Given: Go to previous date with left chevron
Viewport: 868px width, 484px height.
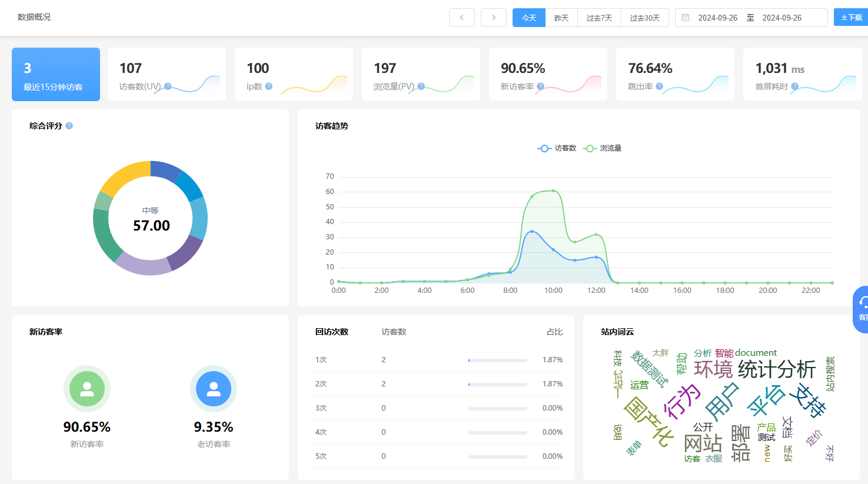Looking at the screenshot, I should coord(462,18).
